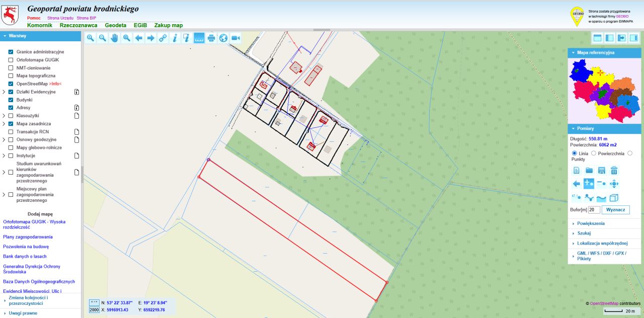The width and height of the screenshot is (644, 318).
Task: Click new measurement document icon
Action: [577, 171]
